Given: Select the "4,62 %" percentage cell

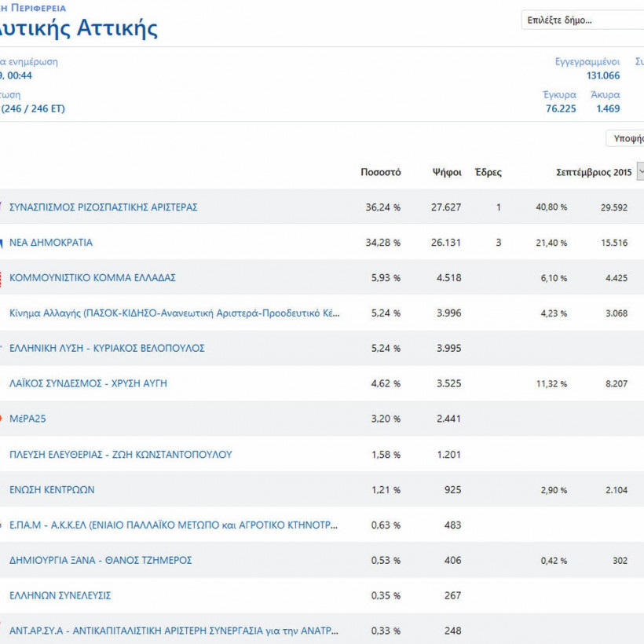Looking at the screenshot, I should (x=386, y=383).
